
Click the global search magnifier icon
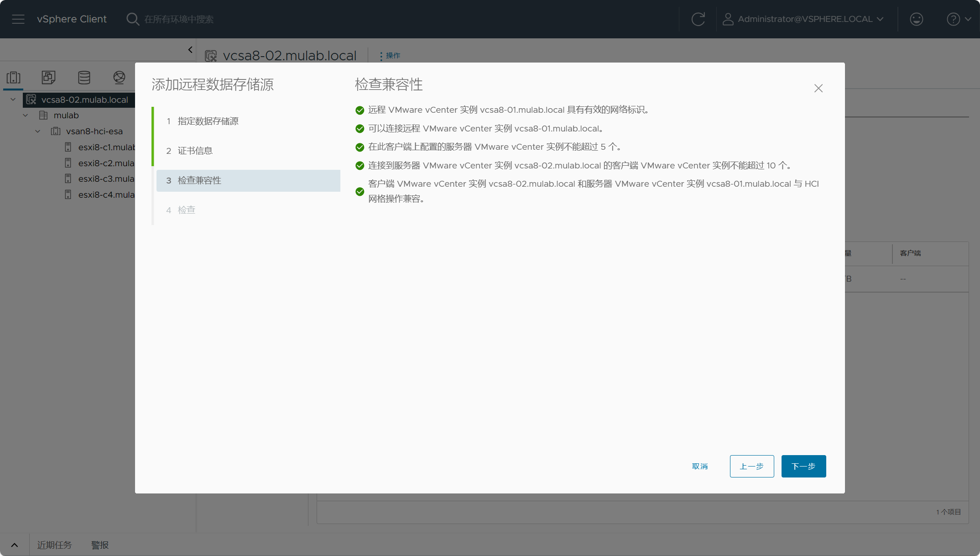[x=132, y=19]
